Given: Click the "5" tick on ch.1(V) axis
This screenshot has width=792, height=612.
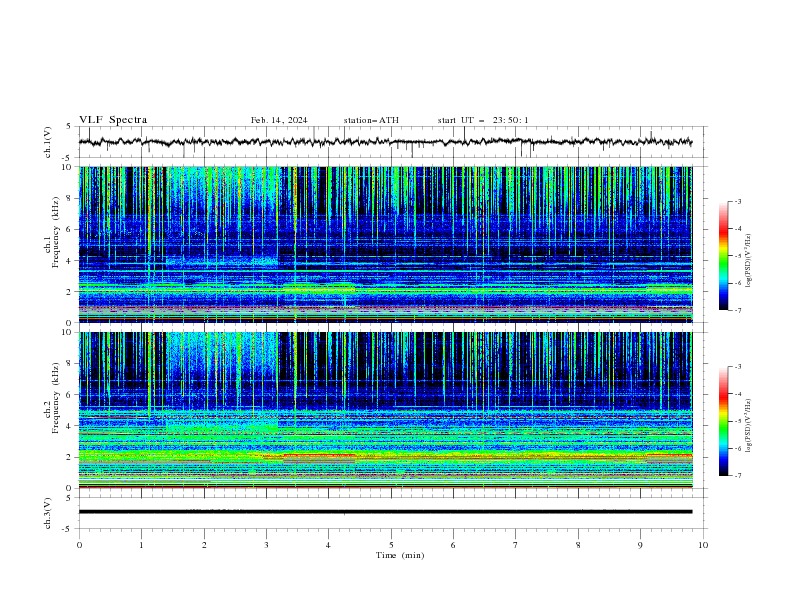Looking at the screenshot, I should (x=69, y=126).
